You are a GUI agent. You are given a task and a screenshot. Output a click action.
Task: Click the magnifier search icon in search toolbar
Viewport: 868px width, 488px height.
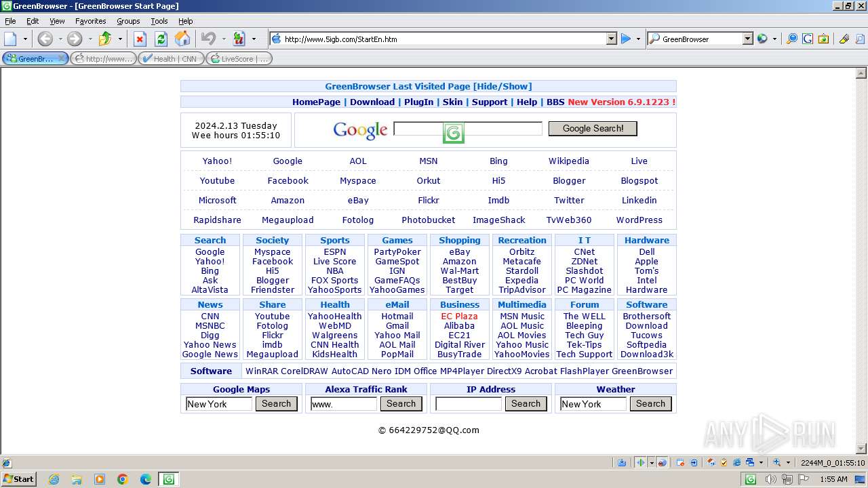[x=791, y=39]
